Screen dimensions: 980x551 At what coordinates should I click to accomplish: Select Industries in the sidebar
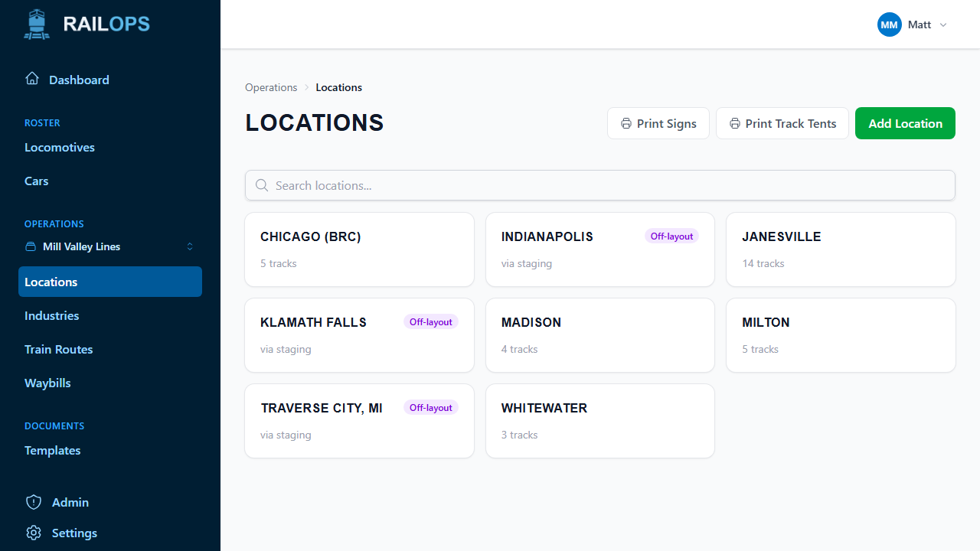(x=51, y=315)
